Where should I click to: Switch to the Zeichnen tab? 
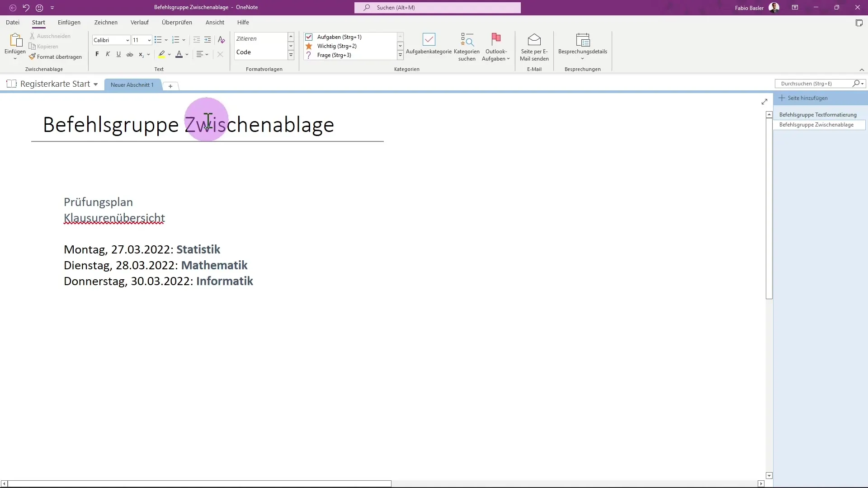tap(106, 22)
